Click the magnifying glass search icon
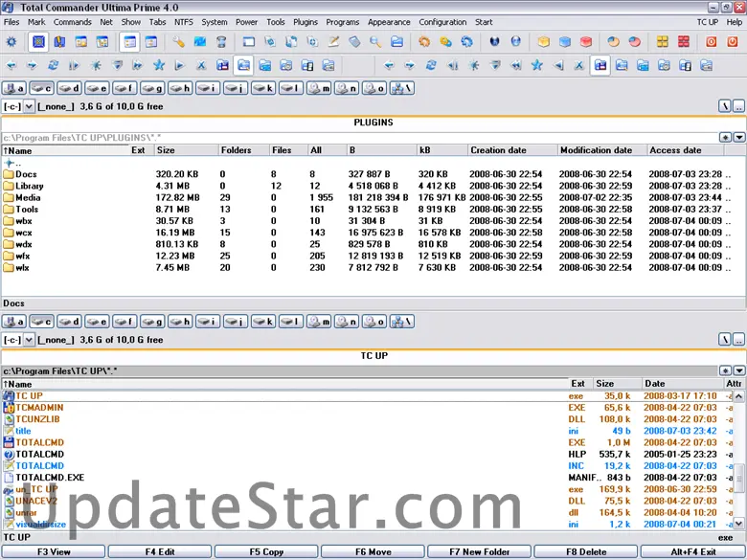The image size is (747, 560). [375, 42]
